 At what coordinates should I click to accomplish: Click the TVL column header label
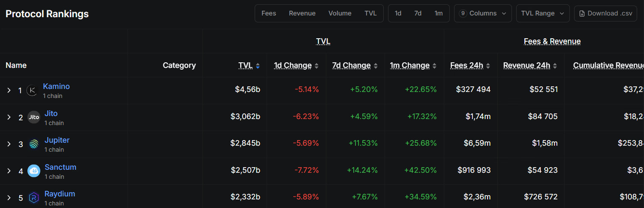pyautogui.click(x=246, y=65)
